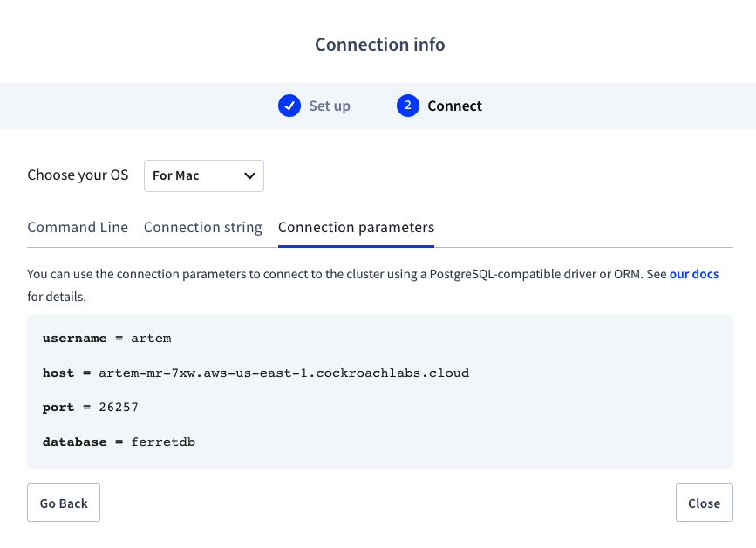Open the our docs link

[x=694, y=274]
